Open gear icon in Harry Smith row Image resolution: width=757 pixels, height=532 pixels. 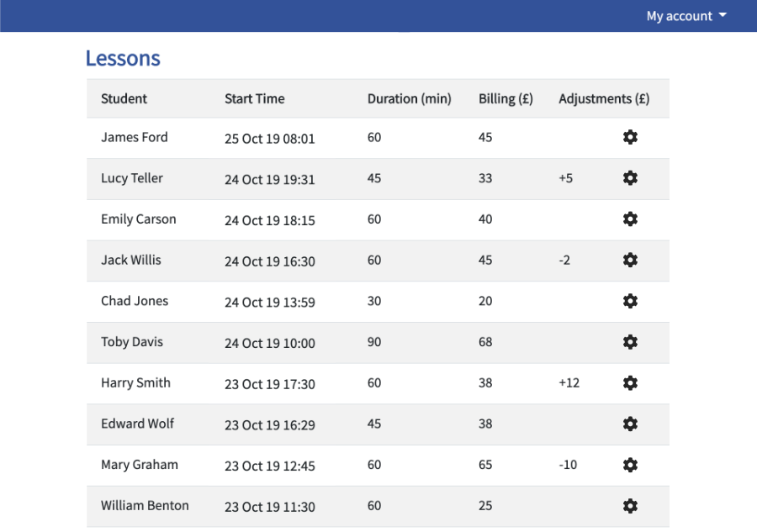630,383
